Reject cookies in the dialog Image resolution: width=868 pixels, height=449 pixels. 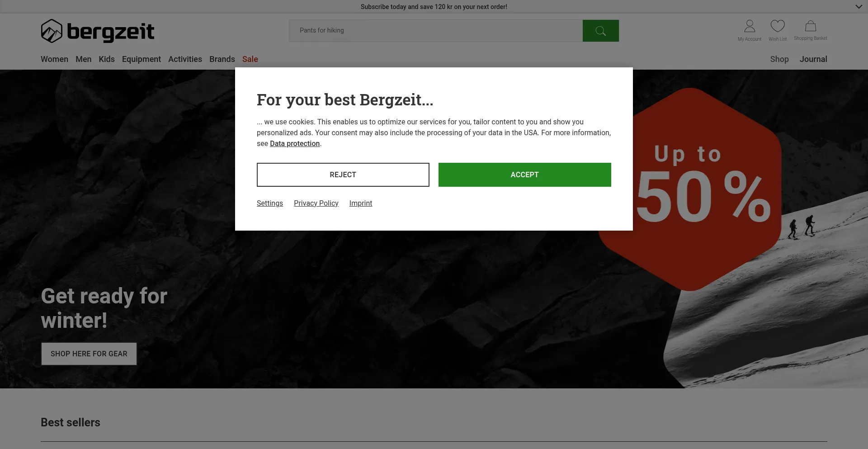click(343, 175)
